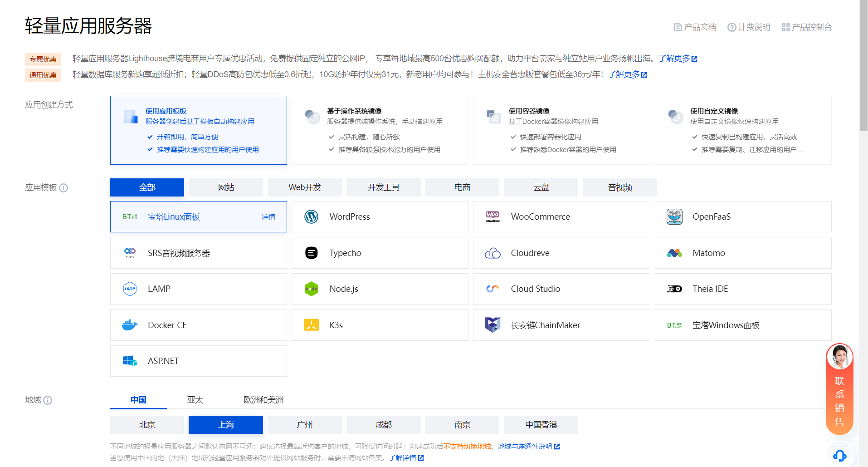Switch to 开发工具 template category
Screen dimensions: 868x467
(x=384, y=187)
